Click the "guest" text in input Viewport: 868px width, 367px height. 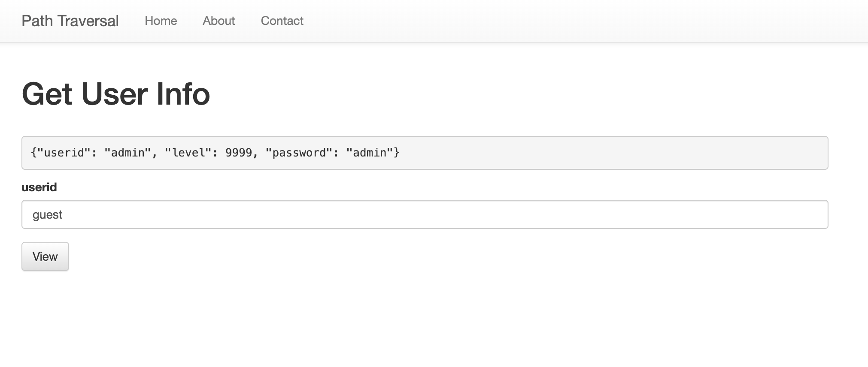pos(47,215)
